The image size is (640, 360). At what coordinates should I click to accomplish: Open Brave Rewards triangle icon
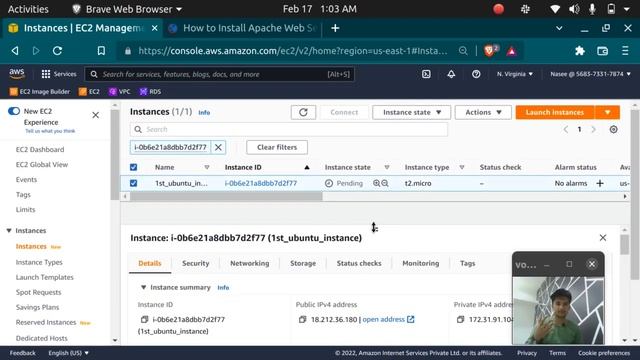pos(511,51)
